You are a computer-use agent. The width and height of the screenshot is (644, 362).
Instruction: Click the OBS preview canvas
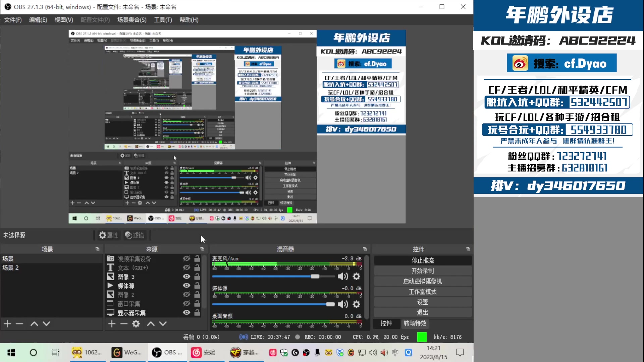coord(237,127)
